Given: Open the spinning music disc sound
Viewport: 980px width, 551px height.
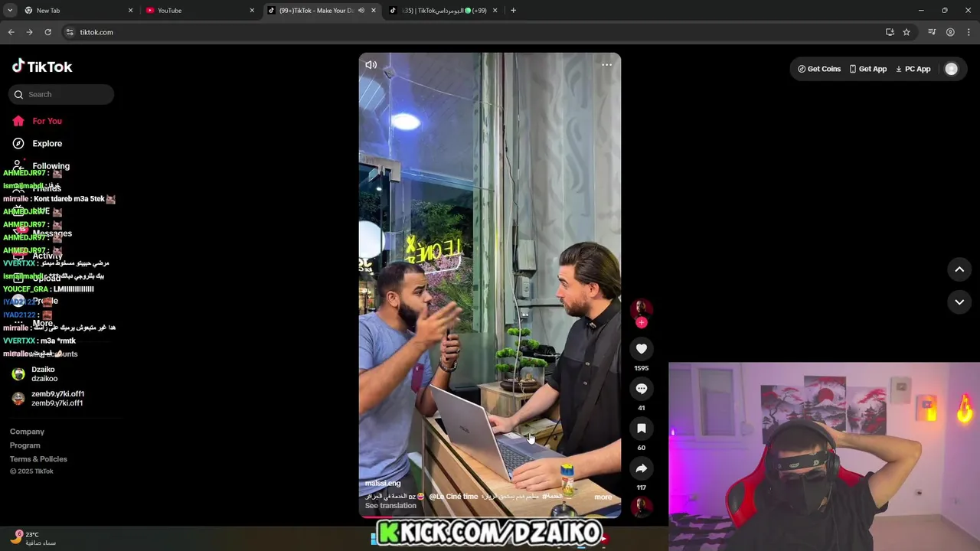Looking at the screenshot, I should point(642,507).
